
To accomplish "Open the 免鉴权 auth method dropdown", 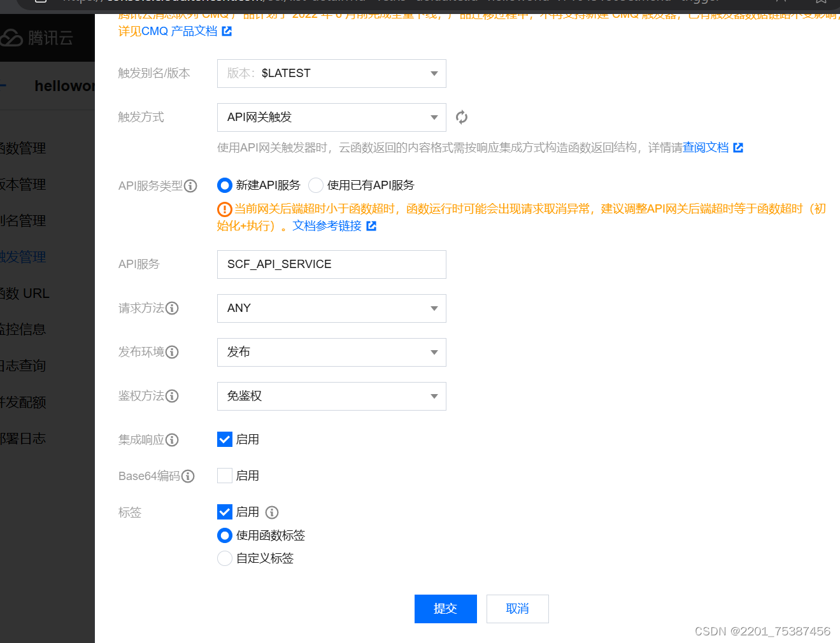I will (332, 396).
